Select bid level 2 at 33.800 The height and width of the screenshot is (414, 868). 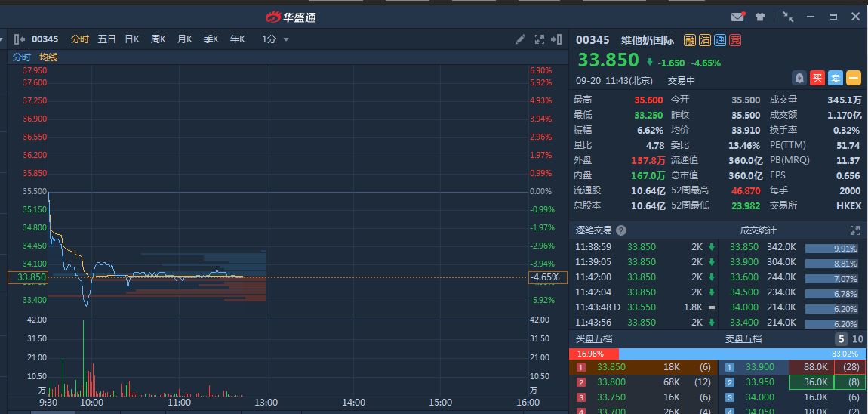(x=643, y=382)
